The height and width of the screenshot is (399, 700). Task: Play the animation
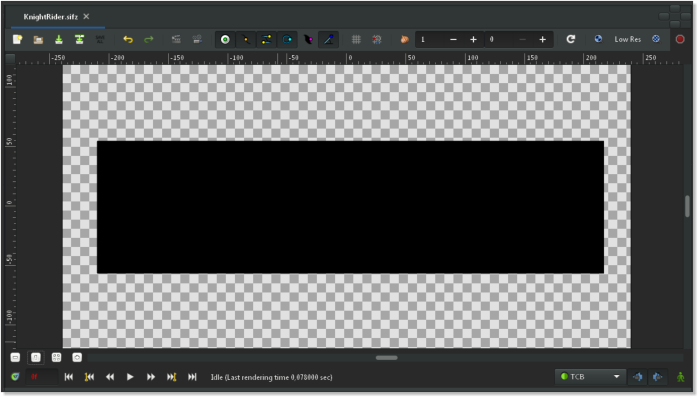[x=130, y=377]
